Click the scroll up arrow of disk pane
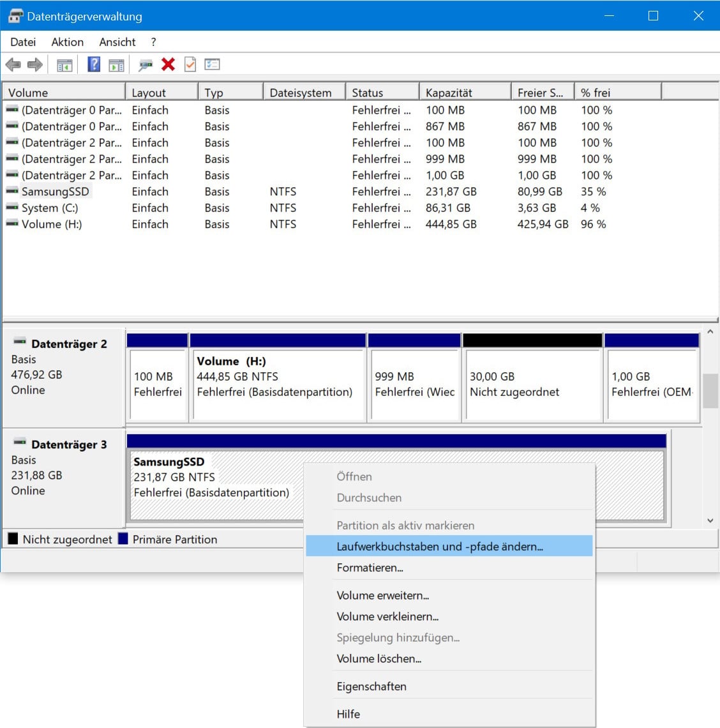The width and height of the screenshot is (720, 728). (x=710, y=332)
